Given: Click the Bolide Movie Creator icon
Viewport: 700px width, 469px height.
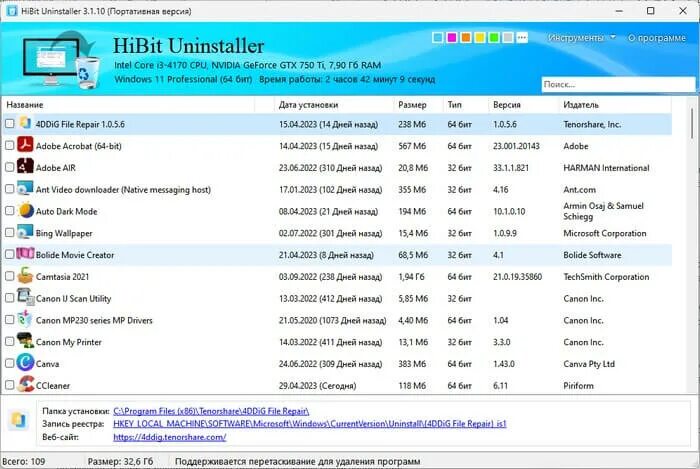Looking at the screenshot, I should coord(25,254).
